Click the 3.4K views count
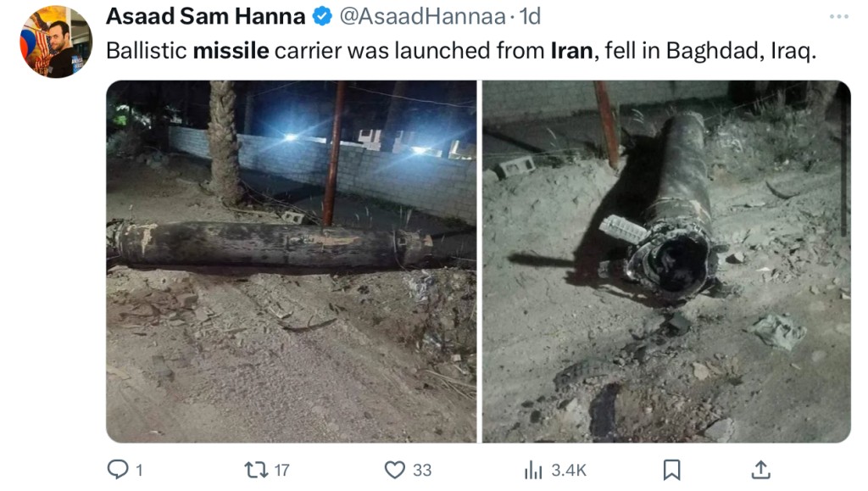 569,470
